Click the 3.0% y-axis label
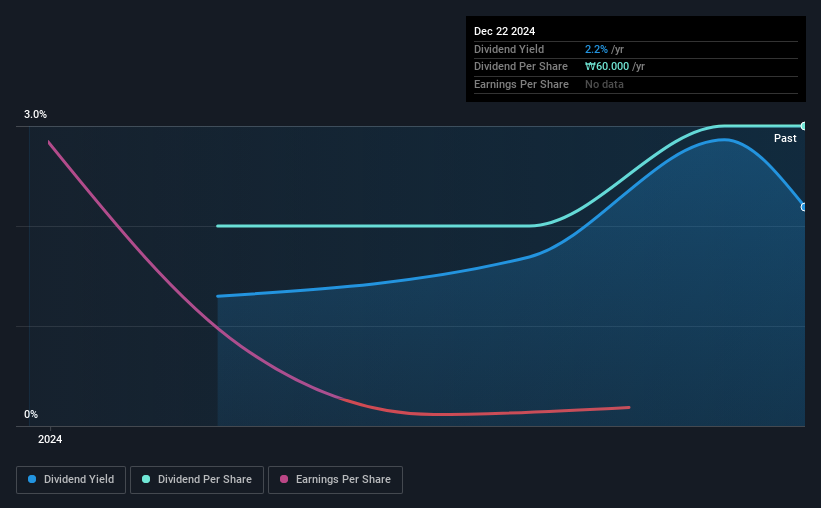The image size is (821, 508). tap(35, 115)
